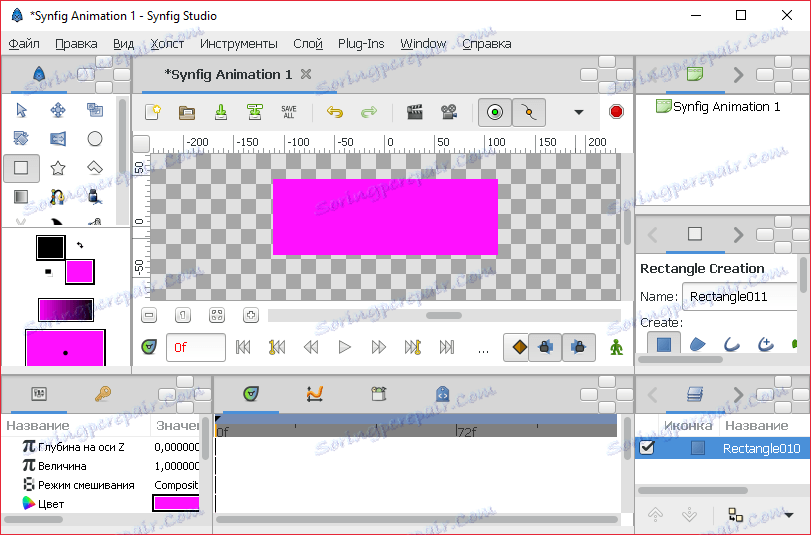Click the Save As icon

(254, 112)
